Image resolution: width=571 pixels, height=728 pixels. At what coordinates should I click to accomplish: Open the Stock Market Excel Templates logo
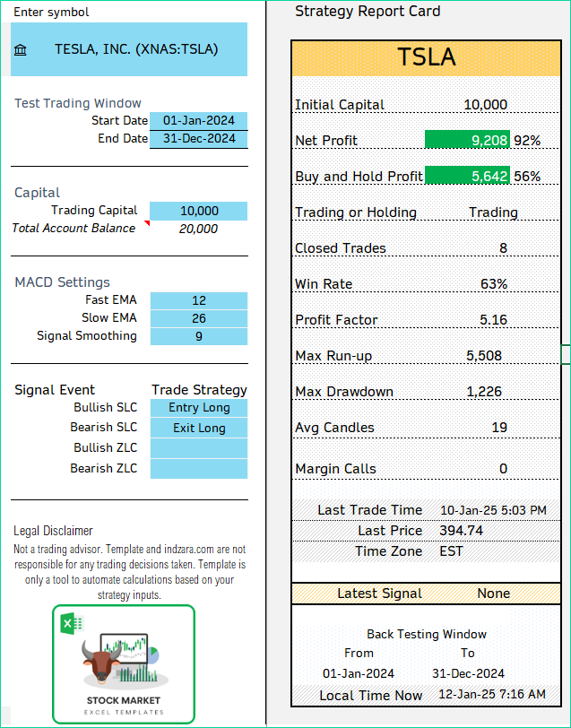124,664
